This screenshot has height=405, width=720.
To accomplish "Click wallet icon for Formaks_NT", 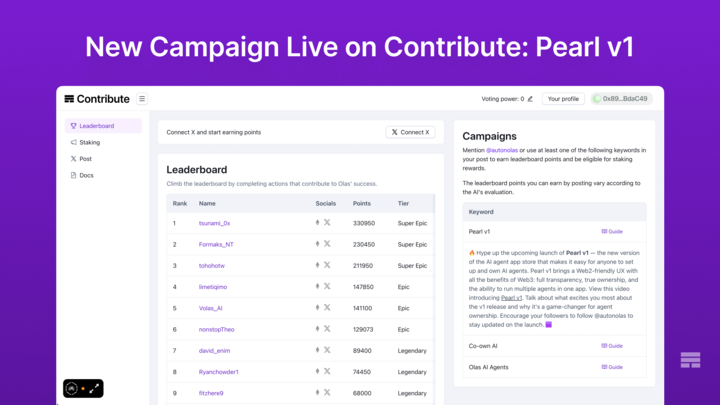I will click(x=317, y=244).
